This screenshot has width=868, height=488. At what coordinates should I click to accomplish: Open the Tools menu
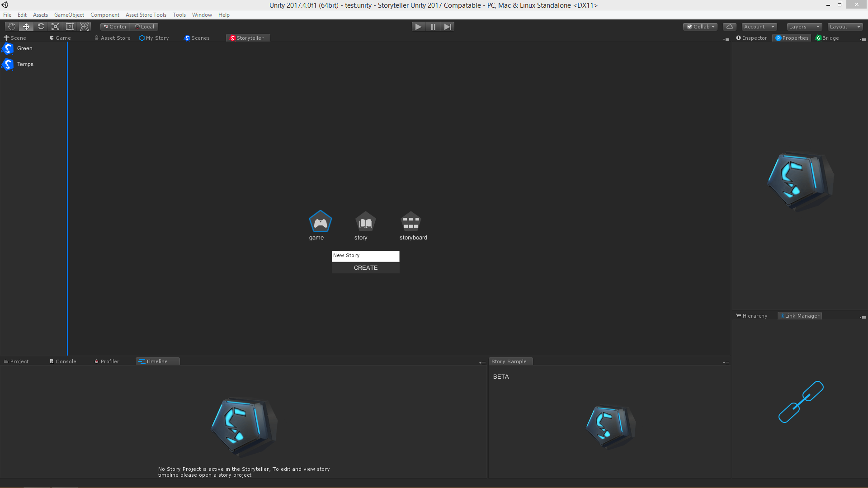[x=179, y=15]
